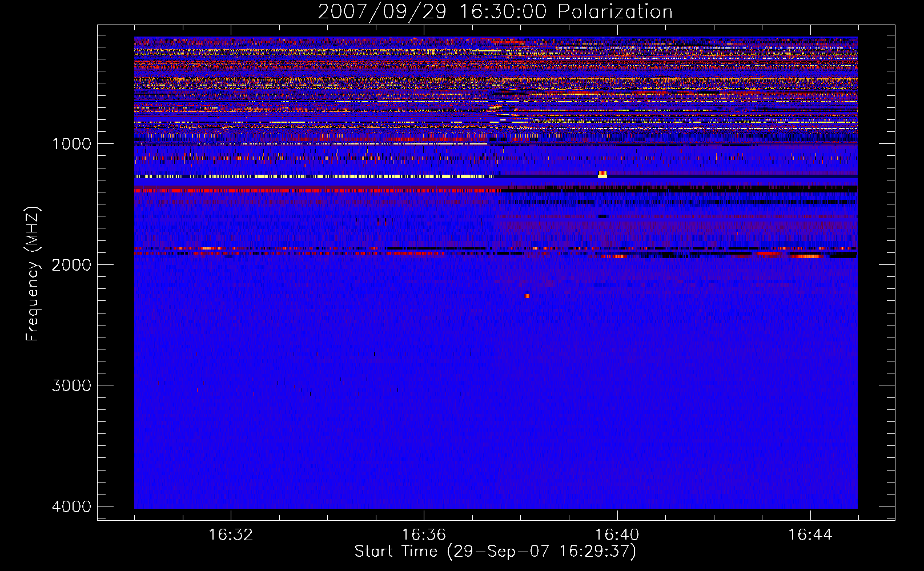Click the "Start Time (29-Sep-07 16:29:37)" axis label
Viewport: 924px width, 571px height.
click(495, 552)
